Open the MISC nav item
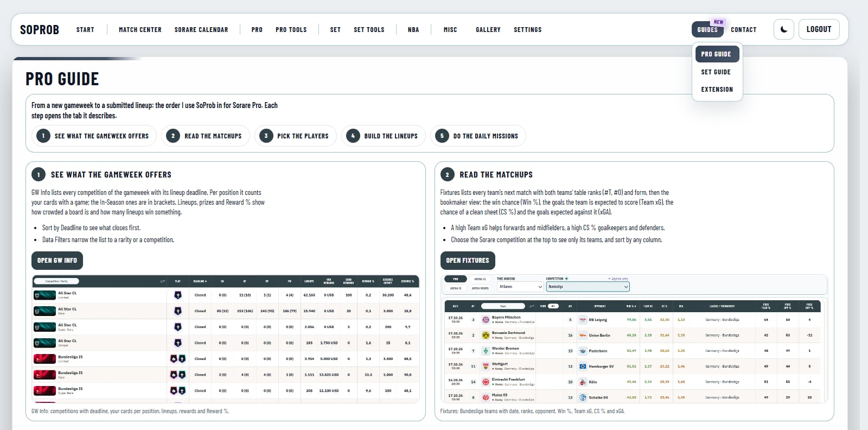This screenshot has height=430, width=868. (450, 29)
